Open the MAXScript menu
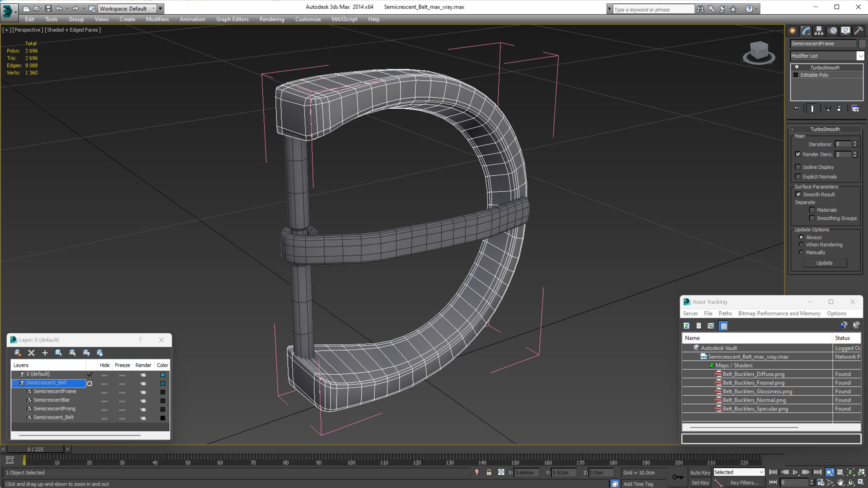The image size is (868, 488). click(x=344, y=19)
